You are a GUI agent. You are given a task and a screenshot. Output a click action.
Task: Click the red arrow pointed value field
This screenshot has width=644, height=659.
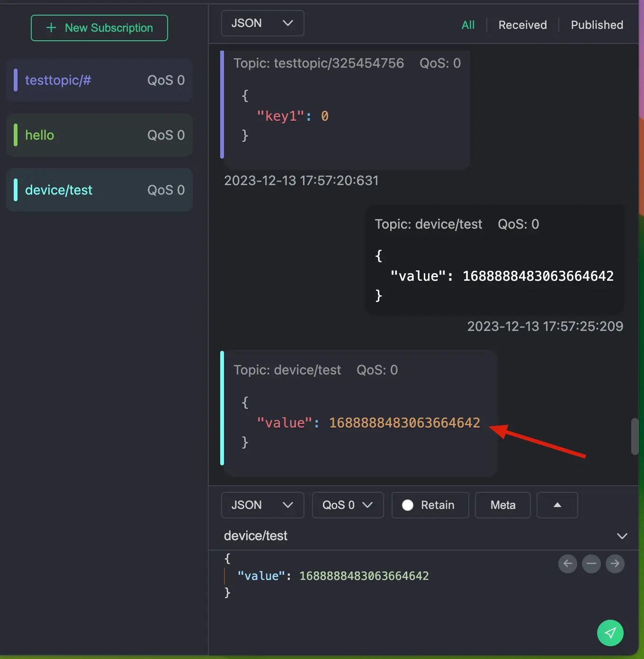click(x=405, y=423)
